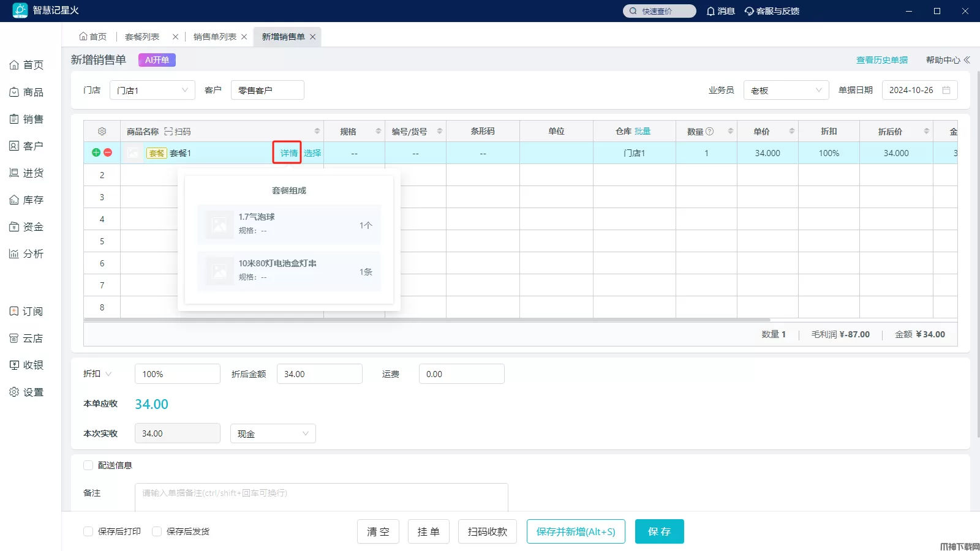
Task: Switch to the sales order list tab
Action: [214, 37]
